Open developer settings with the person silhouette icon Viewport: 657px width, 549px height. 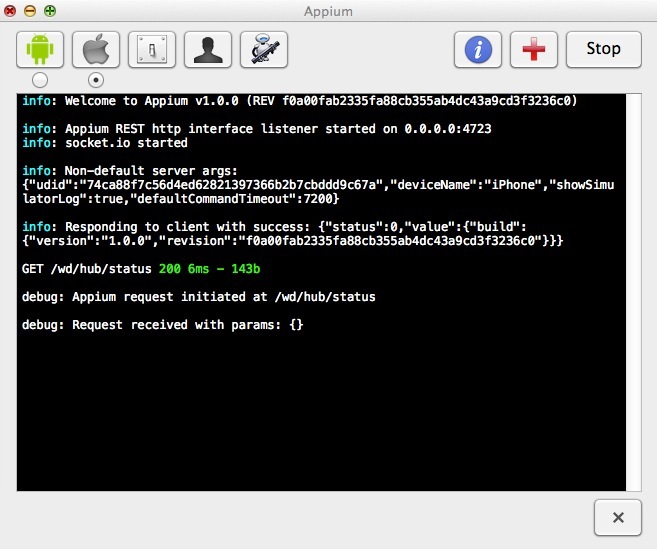(208, 49)
